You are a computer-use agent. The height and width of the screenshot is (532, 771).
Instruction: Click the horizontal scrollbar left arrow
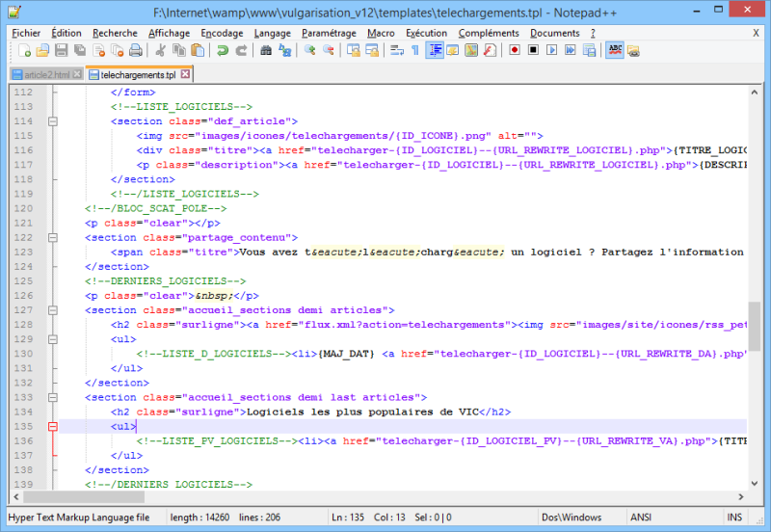[x=16, y=497]
